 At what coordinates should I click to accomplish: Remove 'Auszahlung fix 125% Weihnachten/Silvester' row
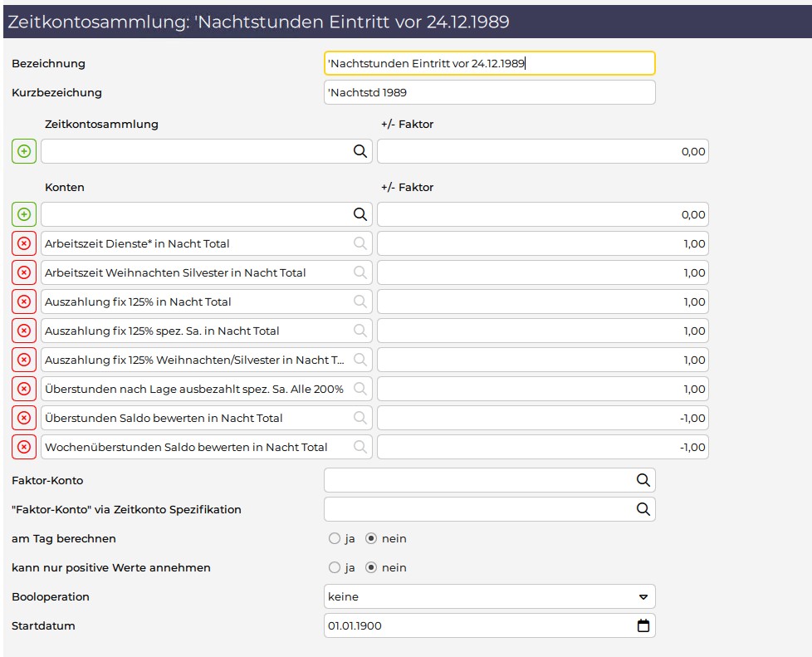coord(24,360)
